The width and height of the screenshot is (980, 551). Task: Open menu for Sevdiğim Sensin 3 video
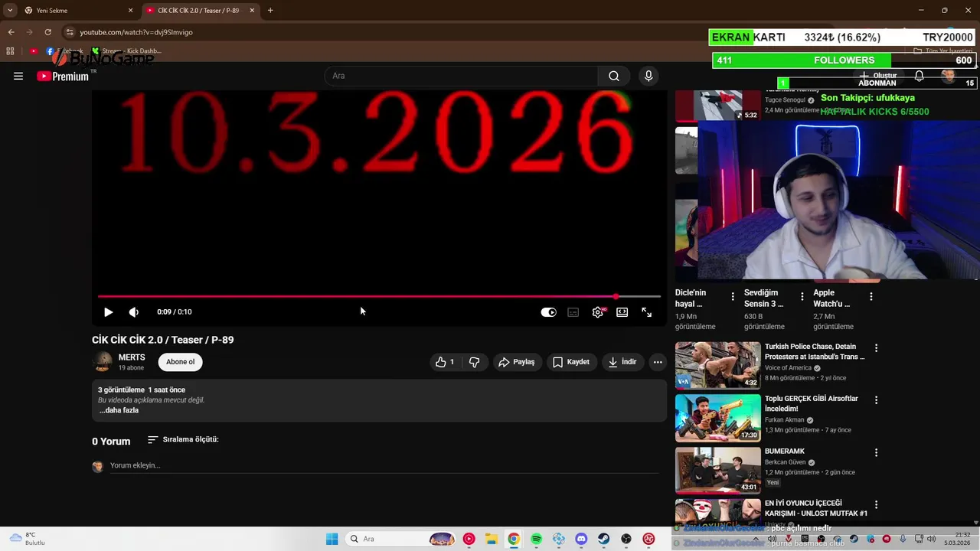click(x=802, y=296)
